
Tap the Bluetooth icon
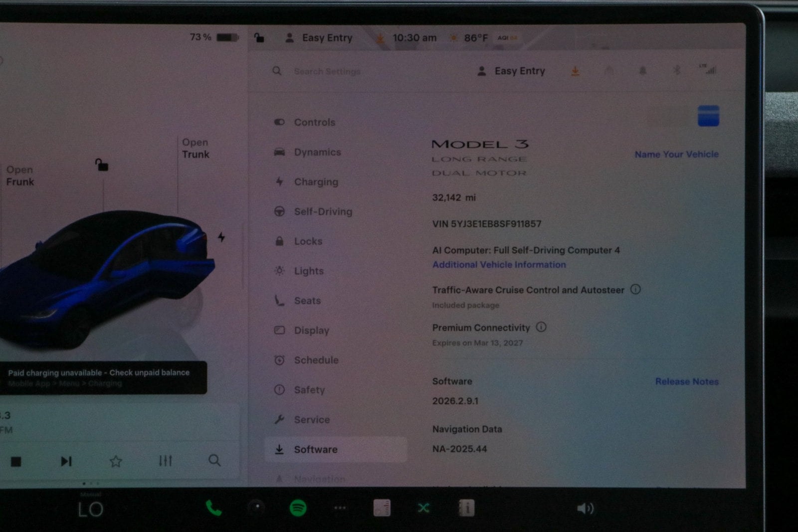(x=677, y=70)
